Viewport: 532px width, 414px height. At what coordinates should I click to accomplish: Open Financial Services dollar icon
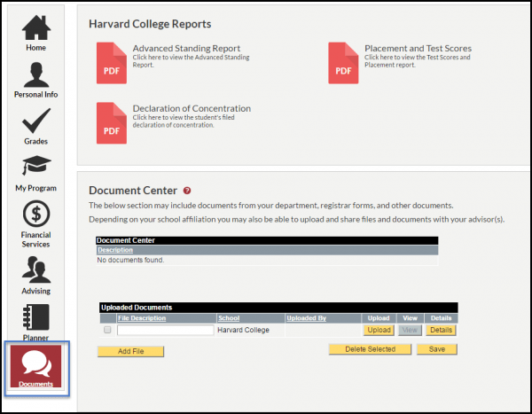35,218
